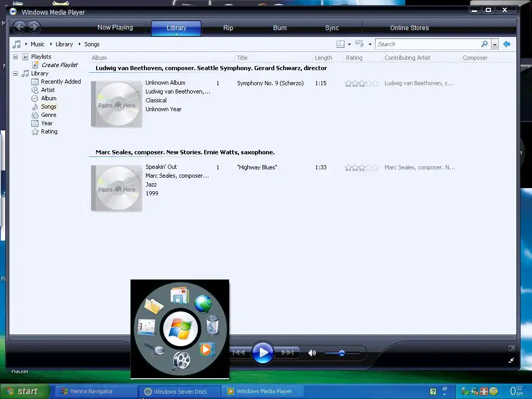The width and height of the screenshot is (532, 399).
Task: Click album art placeholder for Unknown Album
Action: tap(116, 104)
